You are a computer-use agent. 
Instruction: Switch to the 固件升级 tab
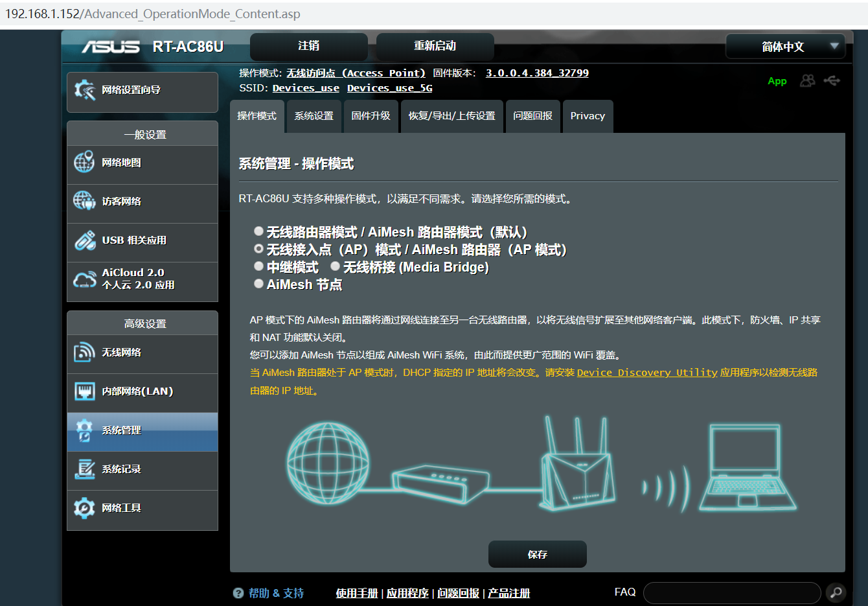click(371, 116)
